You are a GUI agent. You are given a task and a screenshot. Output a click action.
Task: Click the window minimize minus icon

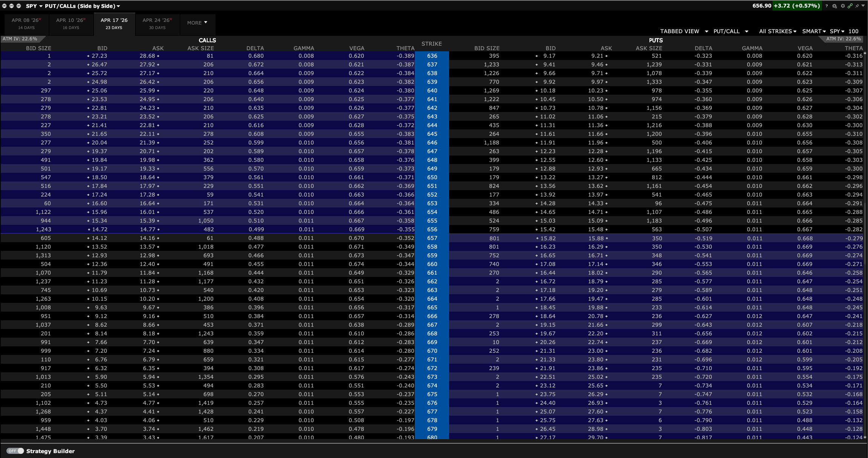tap(11, 6)
